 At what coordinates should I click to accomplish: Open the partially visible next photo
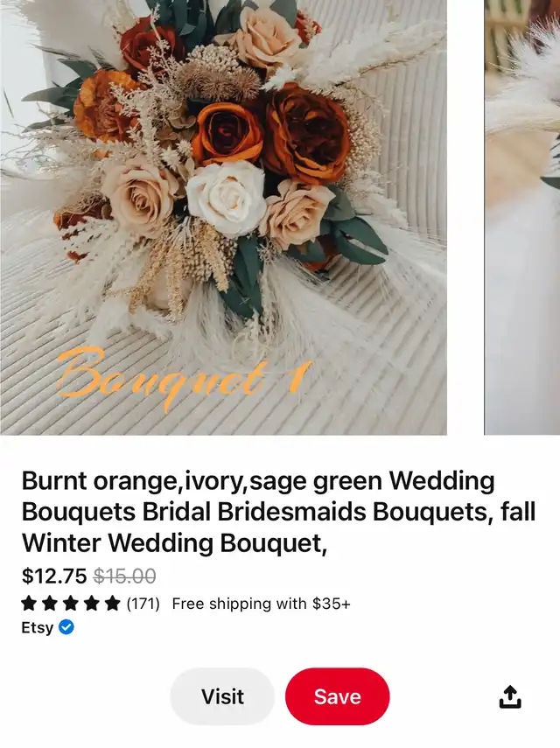coord(522,217)
